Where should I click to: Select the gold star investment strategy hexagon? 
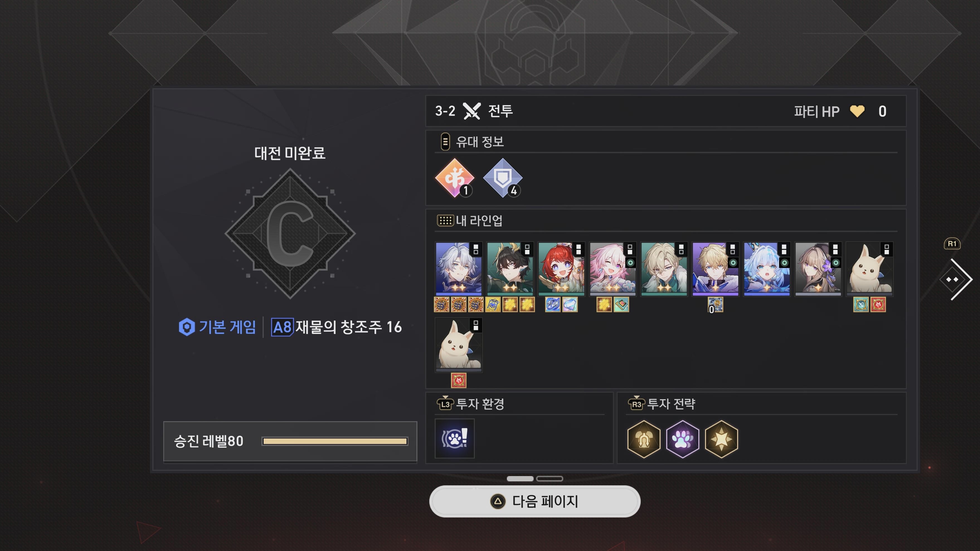721,439
